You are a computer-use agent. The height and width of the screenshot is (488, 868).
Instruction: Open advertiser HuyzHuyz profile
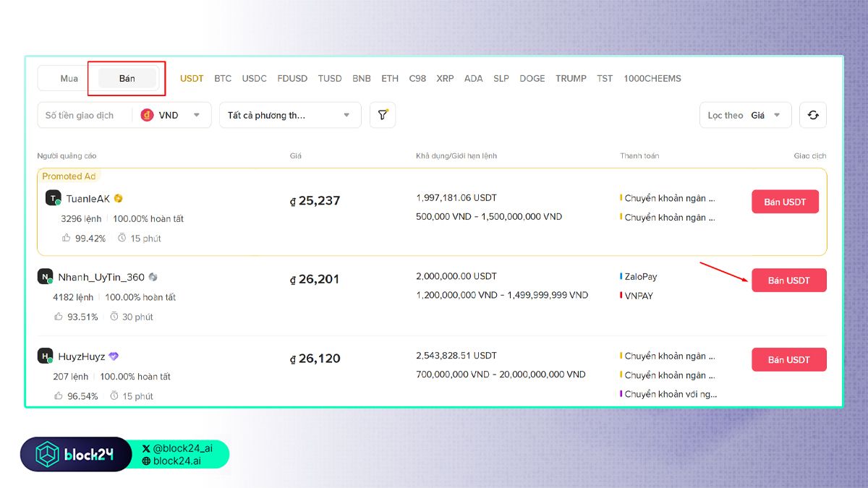pos(82,356)
